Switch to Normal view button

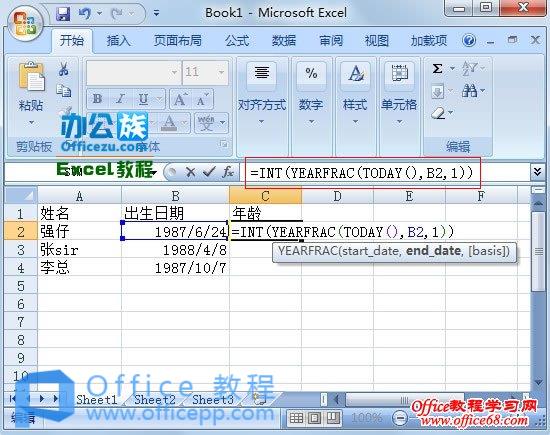click(x=296, y=418)
